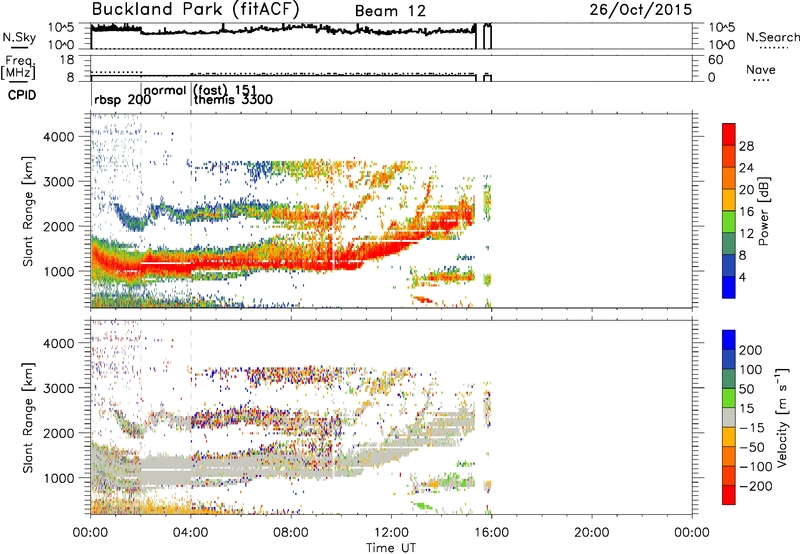Select the 'Freq. [MHz]' axis label
The height and width of the screenshot is (554, 800).
pyautogui.click(x=18, y=67)
